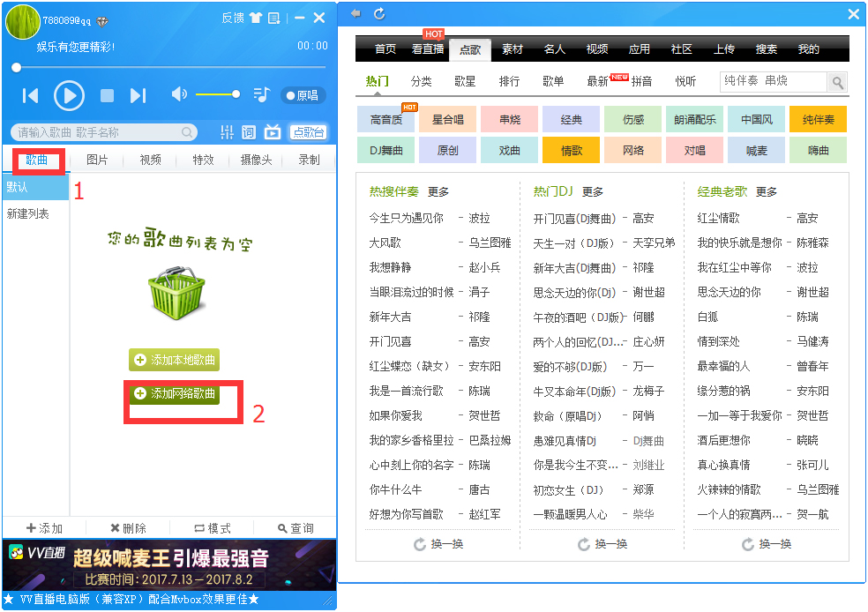Image resolution: width=868 pixels, height=612 pixels.
Task: Enable the 情歌 genre filter
Action: tap(571, 150)
